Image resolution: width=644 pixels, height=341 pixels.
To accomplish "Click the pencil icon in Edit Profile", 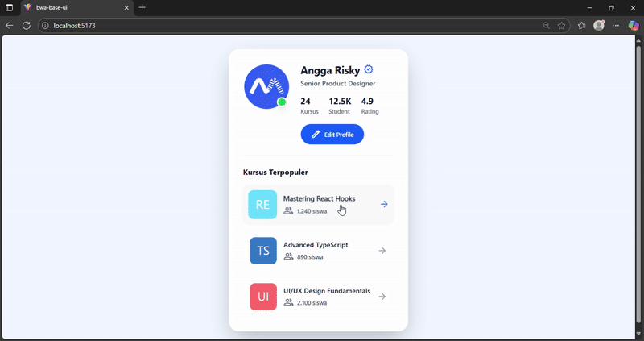I will pyautogui.click(x=316, y=135).
